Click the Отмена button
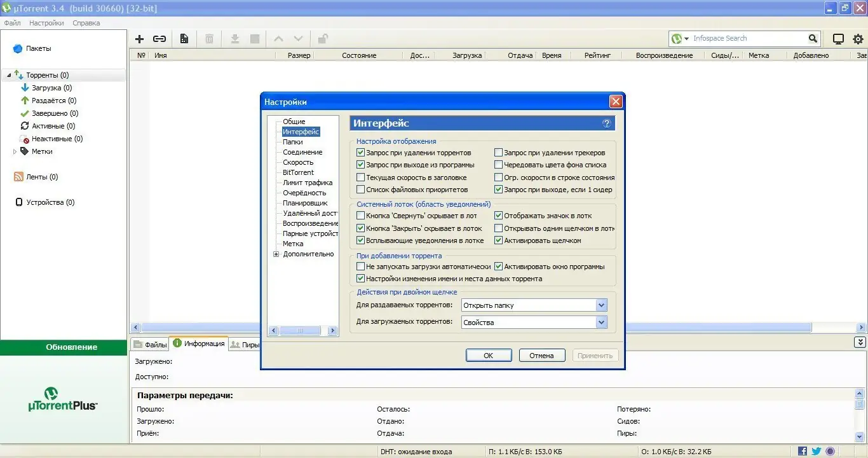The width and height of the screenshot is (868, 458). tap(542, 356)
